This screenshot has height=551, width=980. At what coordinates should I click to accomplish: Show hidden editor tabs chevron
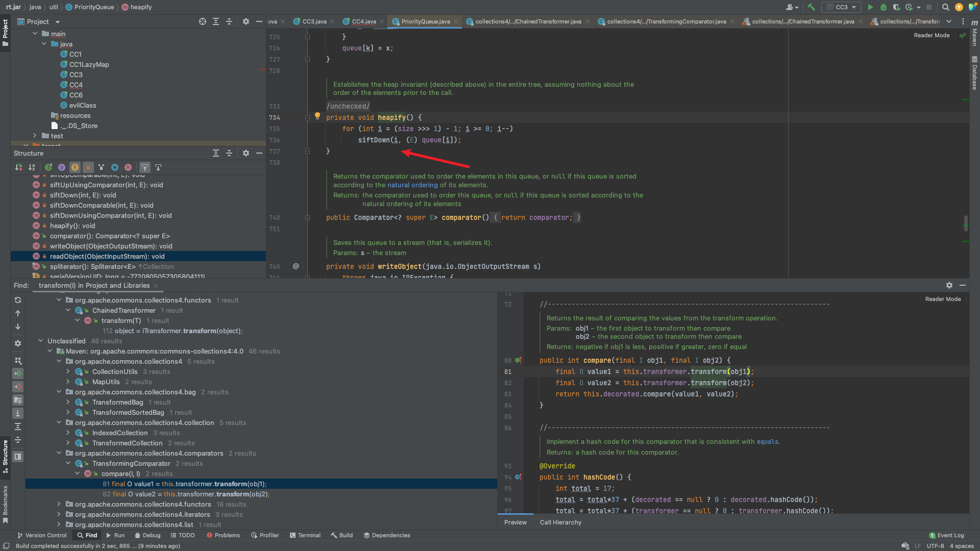[x=949, y=21]
